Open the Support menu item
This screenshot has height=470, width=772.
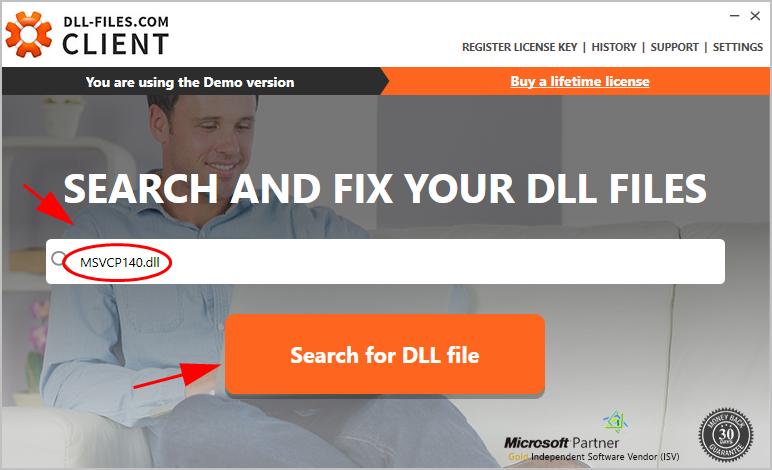[x=675, y=47]
